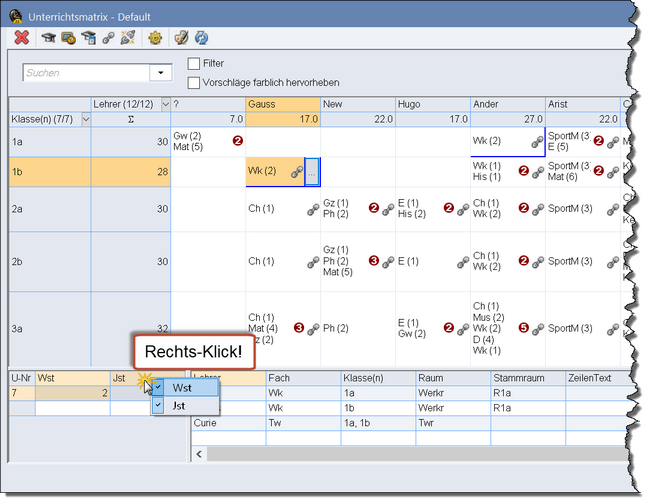The image size is (652, 502).
Task: Click the Wst column header in lower table
Action: (x=73, y=378)
